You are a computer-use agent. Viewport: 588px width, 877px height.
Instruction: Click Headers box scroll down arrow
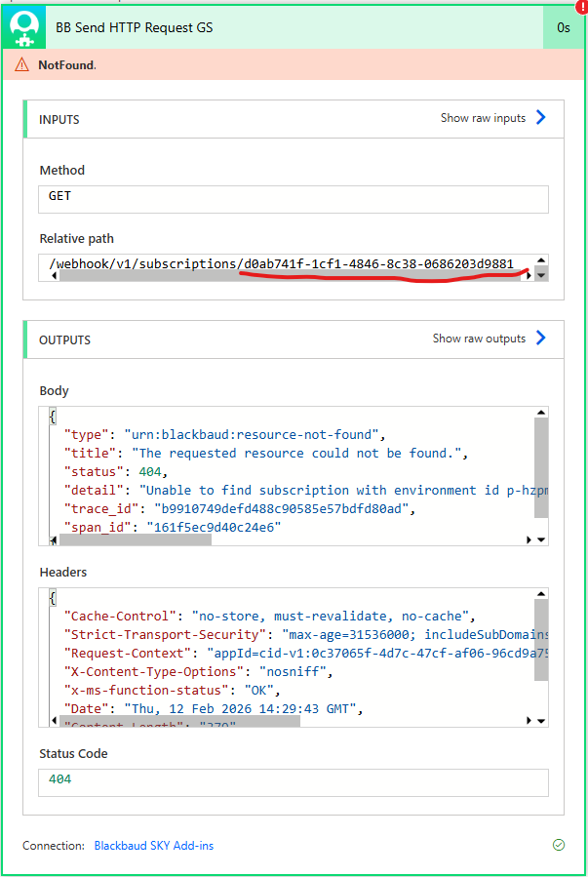(541, 721)
